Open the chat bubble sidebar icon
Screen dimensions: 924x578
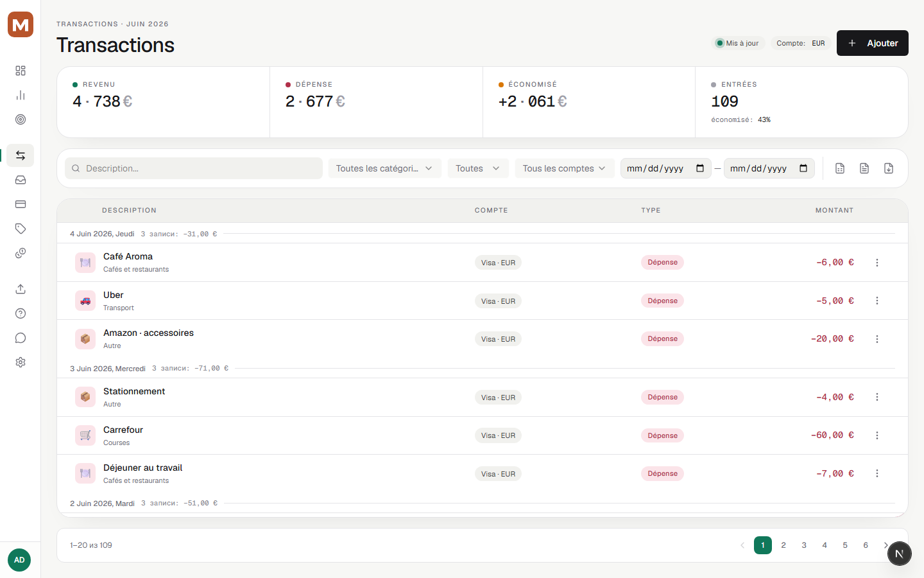(x=21, y=338)
